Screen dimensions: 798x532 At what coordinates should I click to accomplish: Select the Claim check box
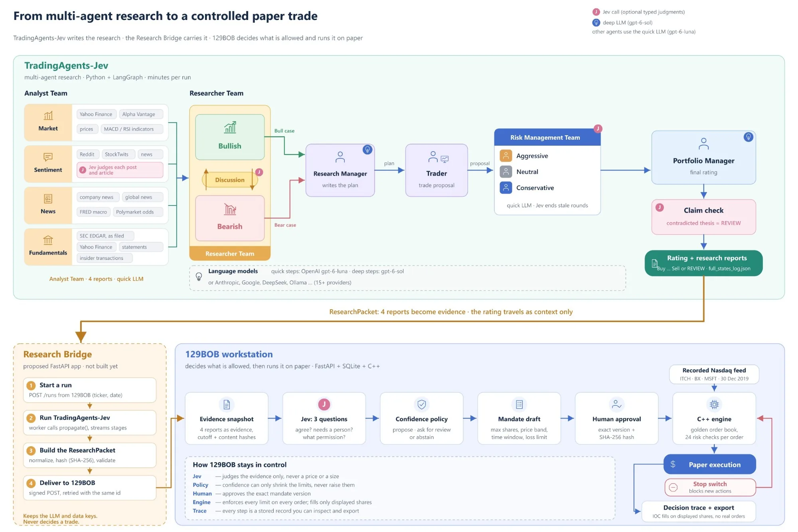click(704, 217)
